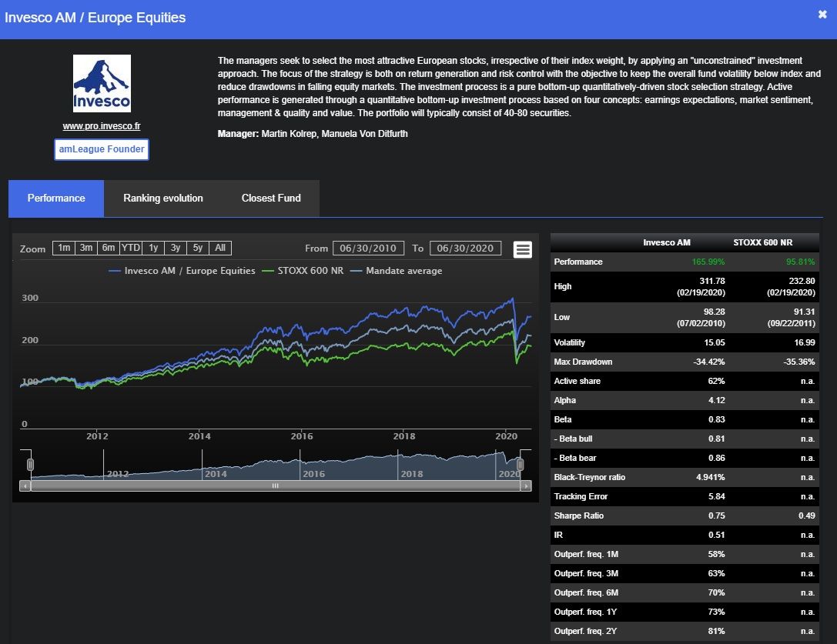Show the All zoom range
Viewport: 837px width, 644px height.
tap(220, 248)
